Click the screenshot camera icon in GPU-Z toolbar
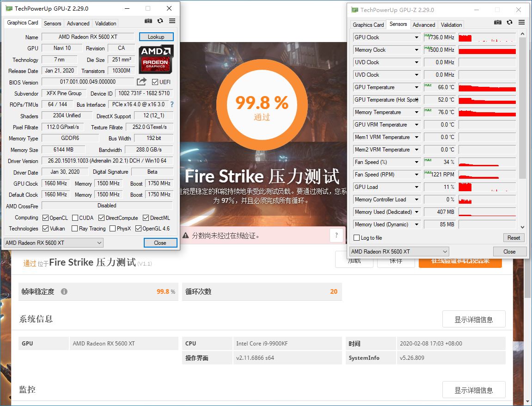Screen dimensions: 532x406 [x=148, y=21]
